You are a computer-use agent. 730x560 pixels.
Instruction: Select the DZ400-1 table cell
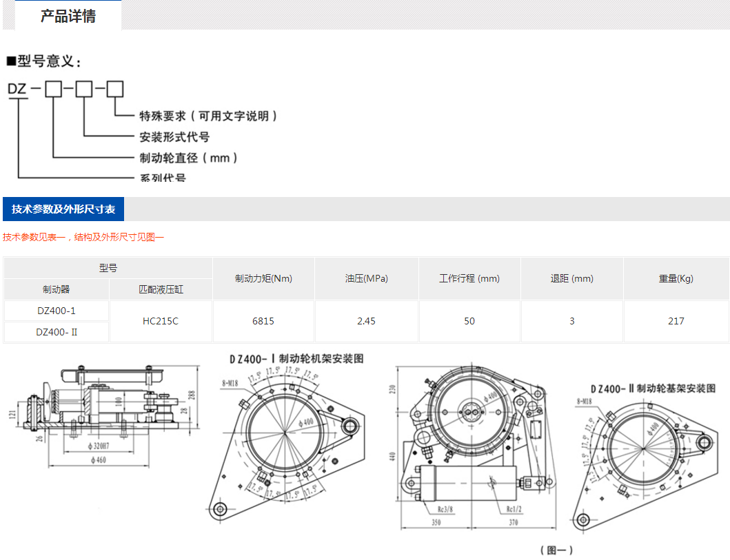(x=57, y=311)
